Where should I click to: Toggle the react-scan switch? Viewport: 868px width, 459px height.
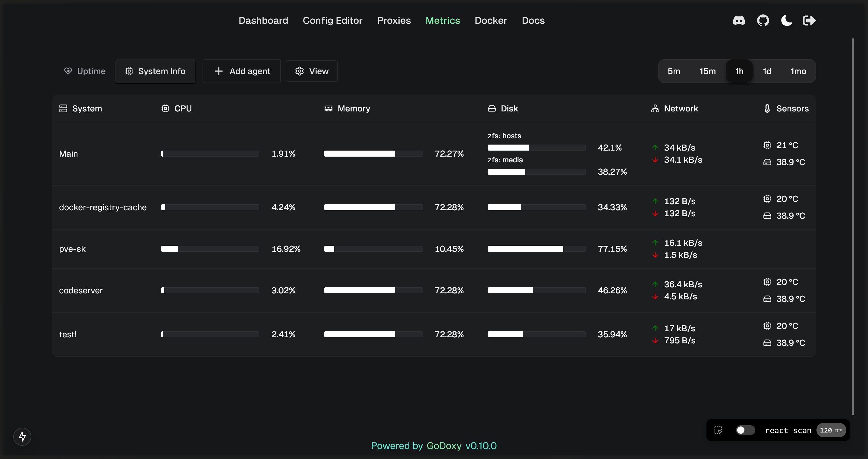click(745, 430)
